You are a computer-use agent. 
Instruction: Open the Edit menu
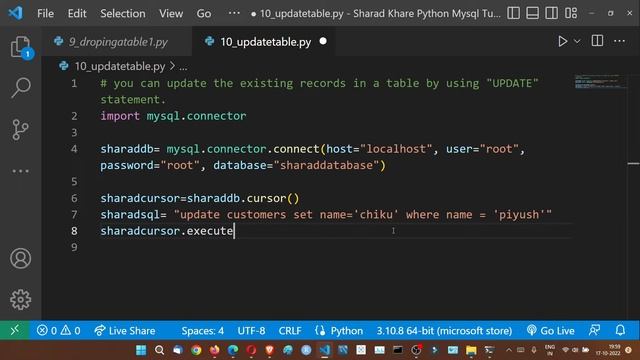point(77,13)
